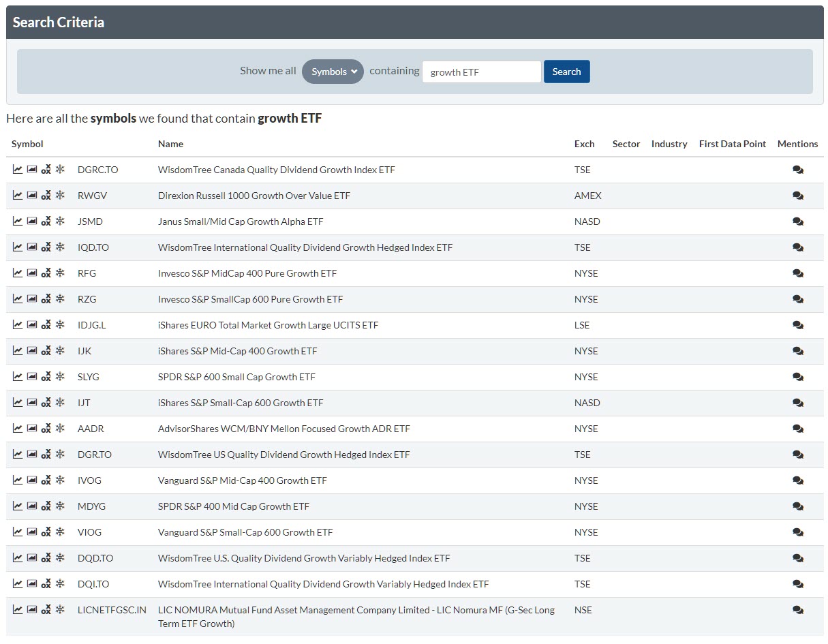The width and height of the screenshot is (828, 644).
Task: View mentions chat icon for VIOG
Action: coord(798,532)
